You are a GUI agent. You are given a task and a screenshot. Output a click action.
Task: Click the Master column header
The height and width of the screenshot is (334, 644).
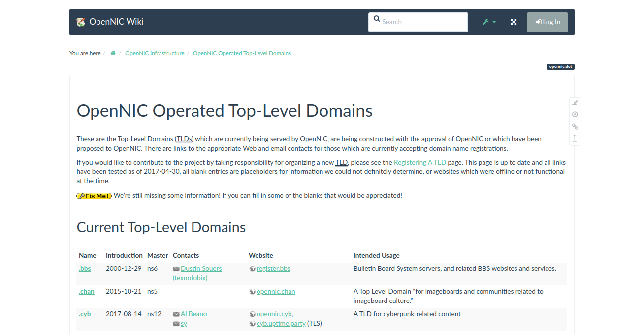click(x=158, y=255)
